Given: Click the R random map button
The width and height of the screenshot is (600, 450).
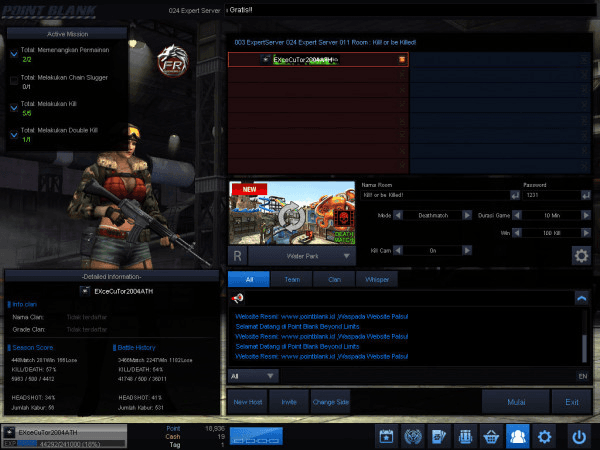Looking at the screenshot, I should point(237,256).
